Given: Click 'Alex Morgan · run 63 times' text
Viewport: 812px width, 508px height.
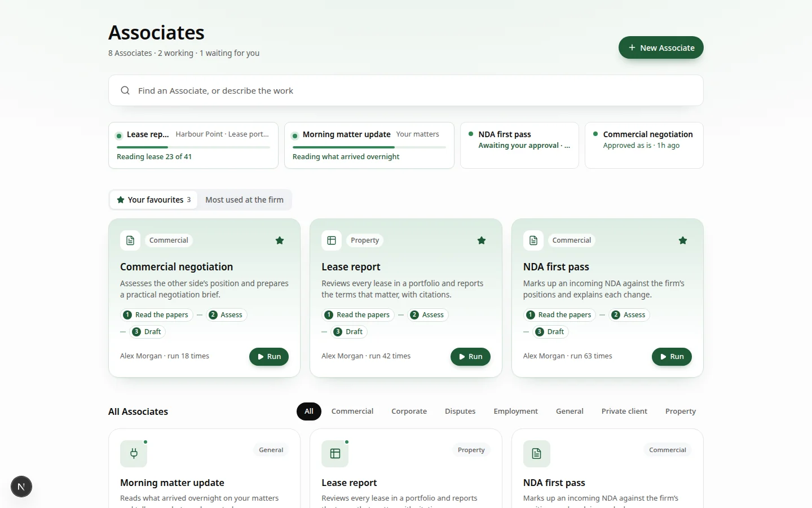Looking at the screenshot, I should click(567, 356).
